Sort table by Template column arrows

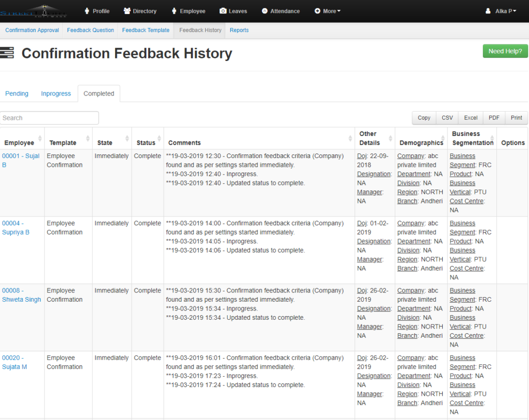coord(88,138)
